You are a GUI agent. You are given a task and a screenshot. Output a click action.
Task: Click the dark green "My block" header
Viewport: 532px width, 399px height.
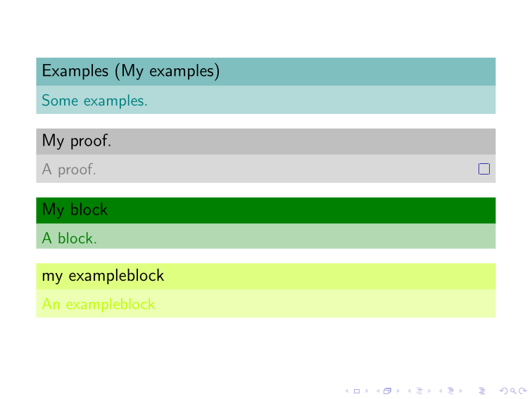pos(266,210)
